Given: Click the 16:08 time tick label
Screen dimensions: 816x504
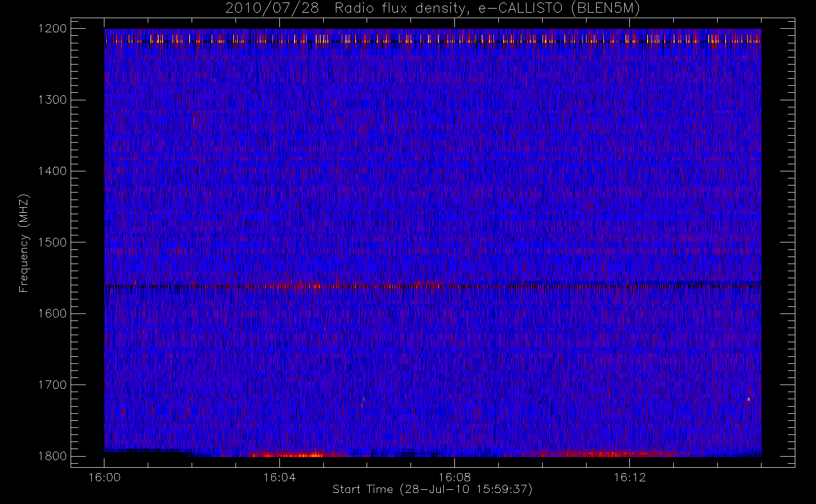Looking at the screenshot, I should click(454, 477).
